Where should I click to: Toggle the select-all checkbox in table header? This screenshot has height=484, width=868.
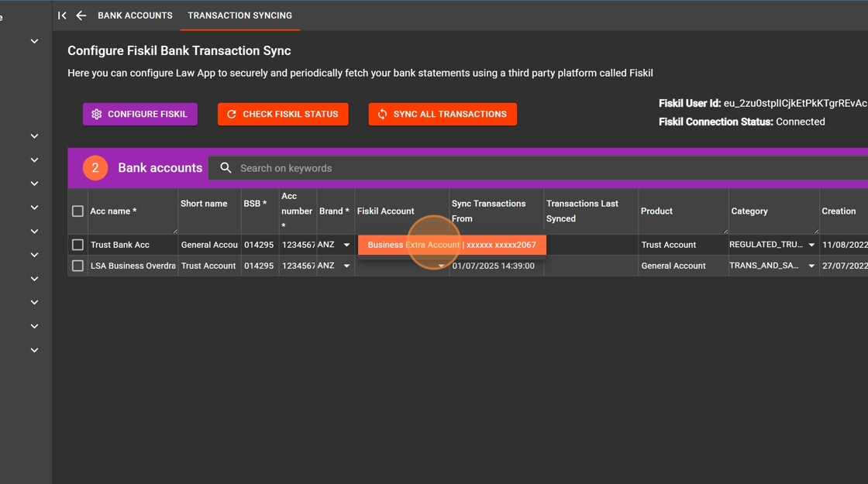point(77,211)
